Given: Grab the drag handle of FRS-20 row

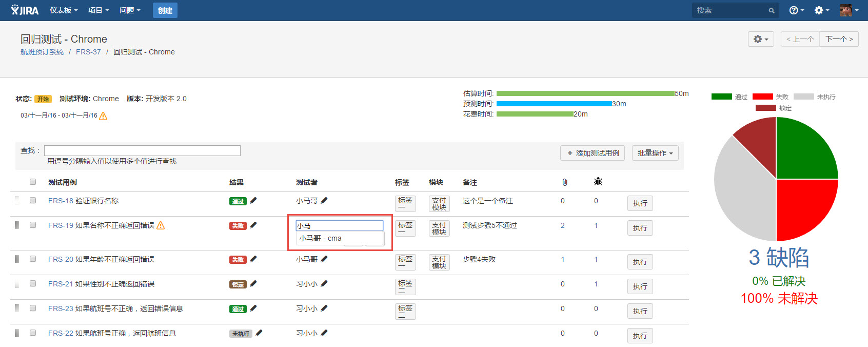Looking at the screenshot, I should coord(17,259).
